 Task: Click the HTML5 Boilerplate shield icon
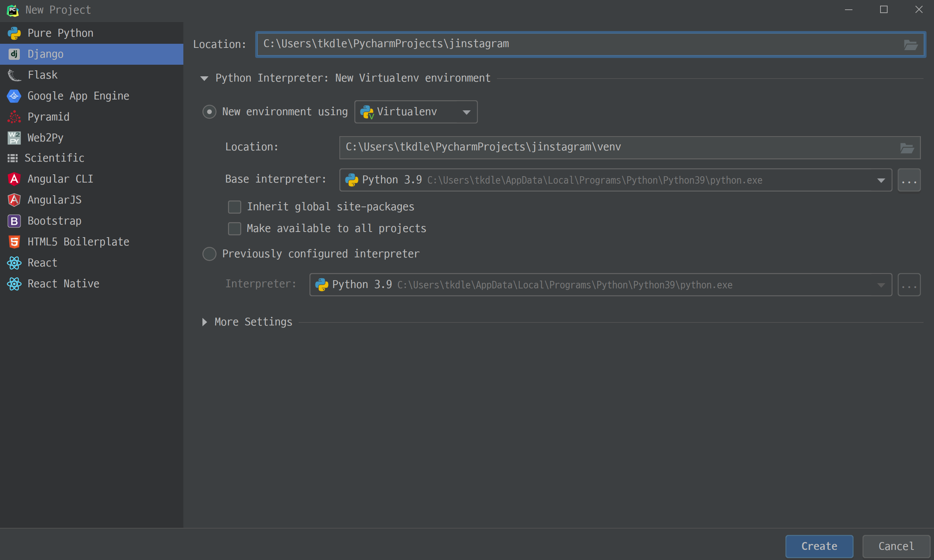click(14, 242)
